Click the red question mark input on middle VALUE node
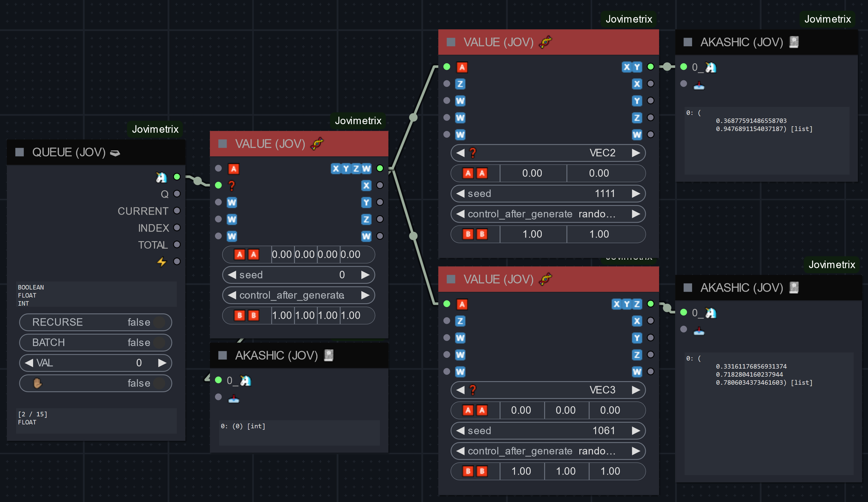The image size is (868, 502). click(232, 186)
